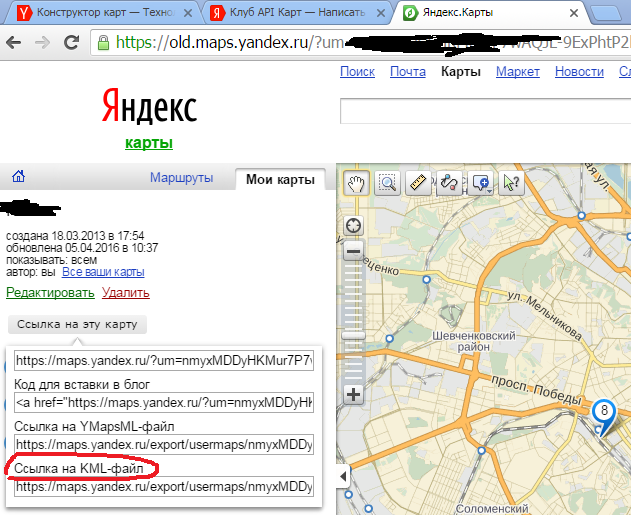Activate the info pointer tool
The image size is (631, 515).
pos(512,182)
